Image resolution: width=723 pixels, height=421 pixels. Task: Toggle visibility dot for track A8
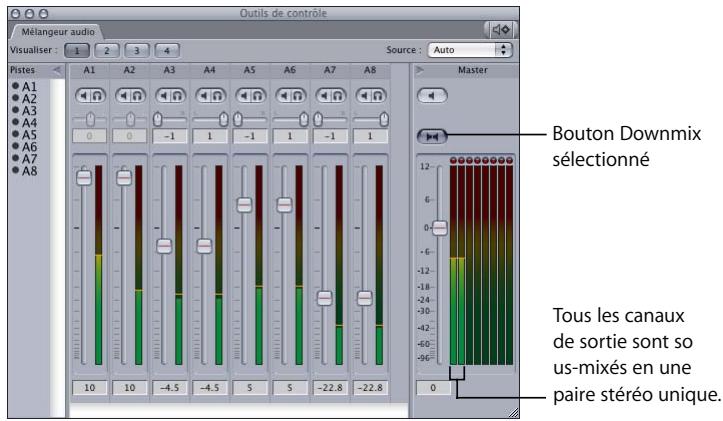click(x=15, y=170)
